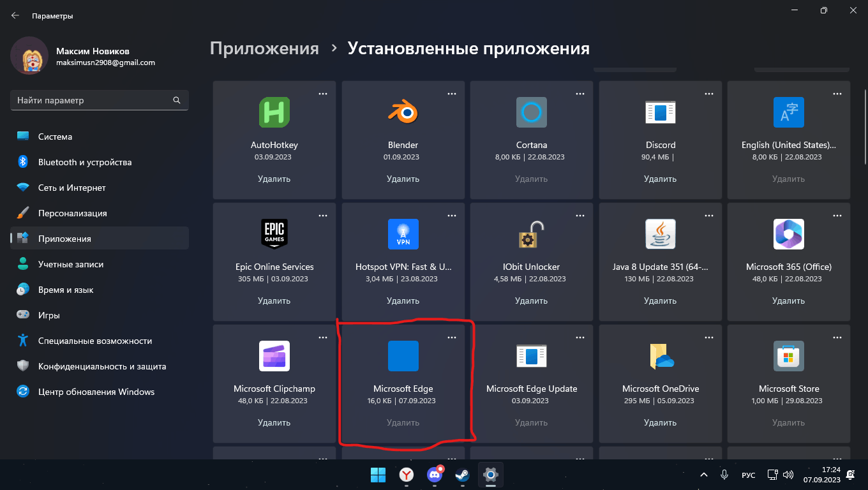The image size is (868, 490).
Task: Open the three-dot menu for Microsoft OneDrive
Action: click(x=709, y=337)
